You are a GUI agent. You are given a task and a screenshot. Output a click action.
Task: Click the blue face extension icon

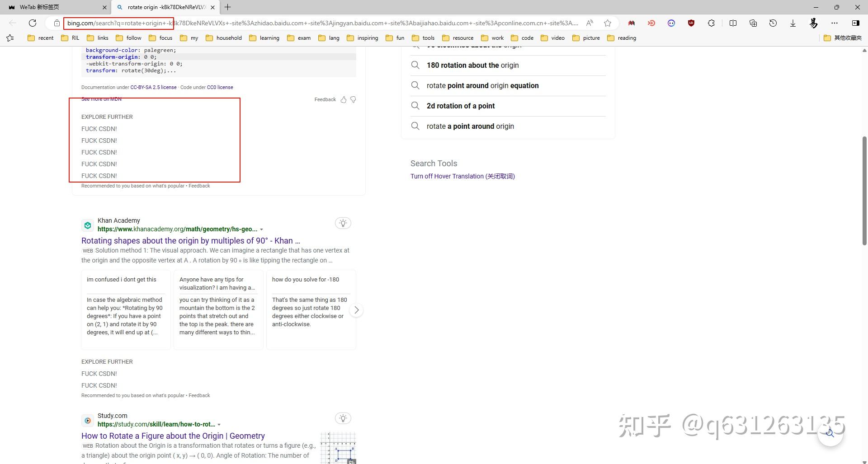pos(671,23)
